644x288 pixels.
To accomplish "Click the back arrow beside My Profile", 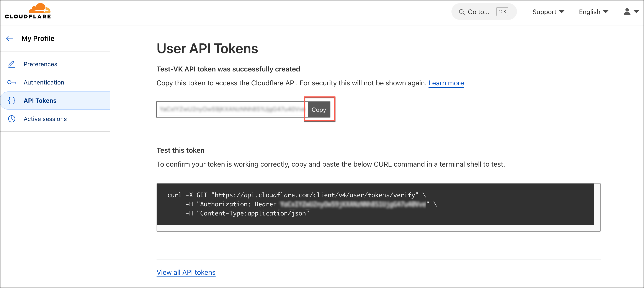I will coord(10,38).
